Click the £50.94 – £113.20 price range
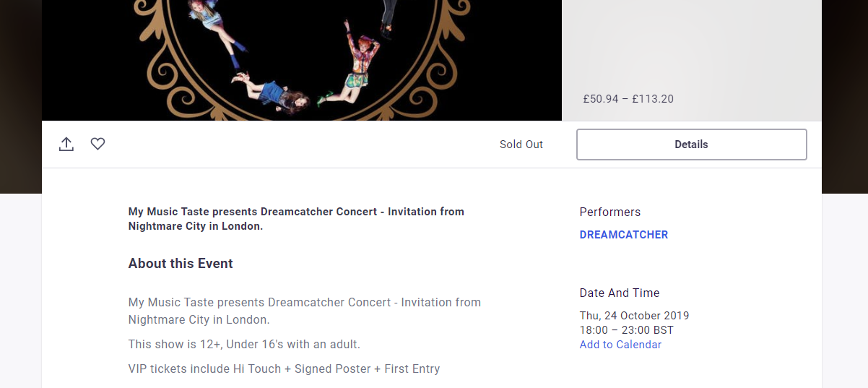This screenshot has height=388, width=868. point(628,99)
